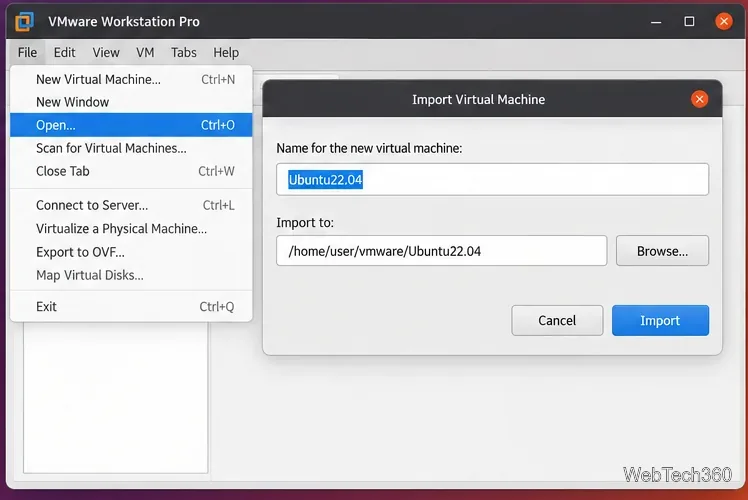Select Exit from the File menu
This screenshot has height=500, width=748.
131,307
